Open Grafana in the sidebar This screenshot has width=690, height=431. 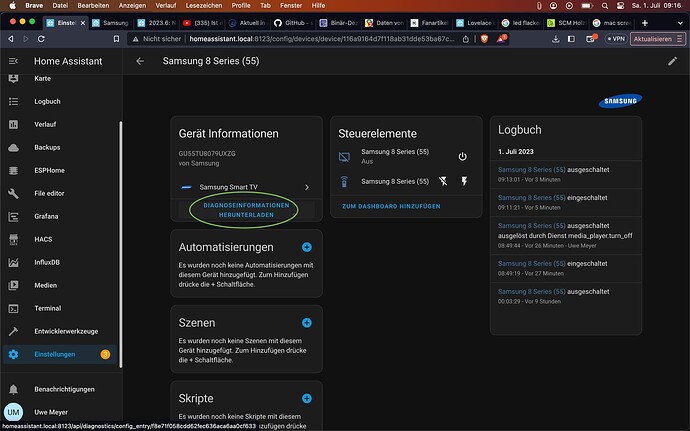pyautogui.click(x=59, y=216)
